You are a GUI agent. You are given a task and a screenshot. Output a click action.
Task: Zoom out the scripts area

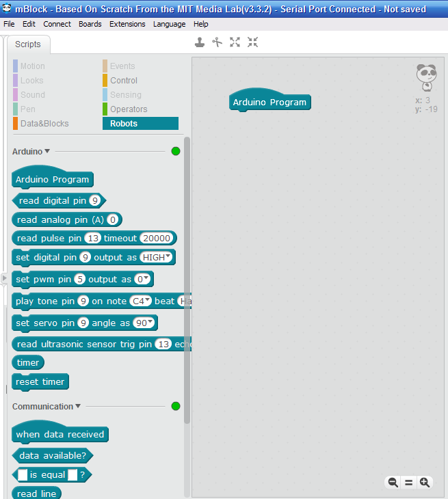point(393,483)
